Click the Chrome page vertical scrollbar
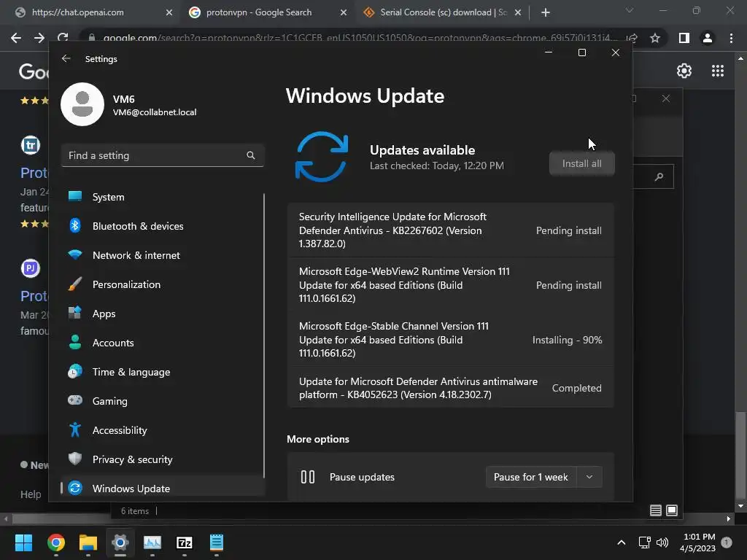The image size is (747, 560). (740, 455)
